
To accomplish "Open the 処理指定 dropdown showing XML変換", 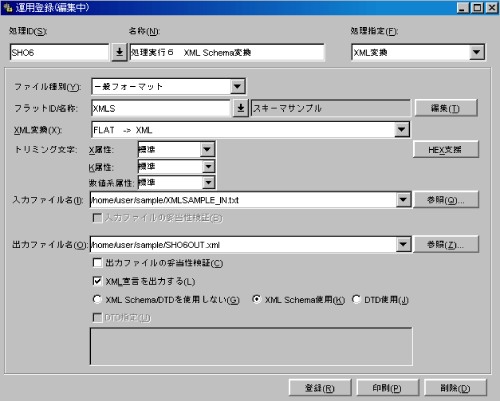I will (x=477, y=52).
